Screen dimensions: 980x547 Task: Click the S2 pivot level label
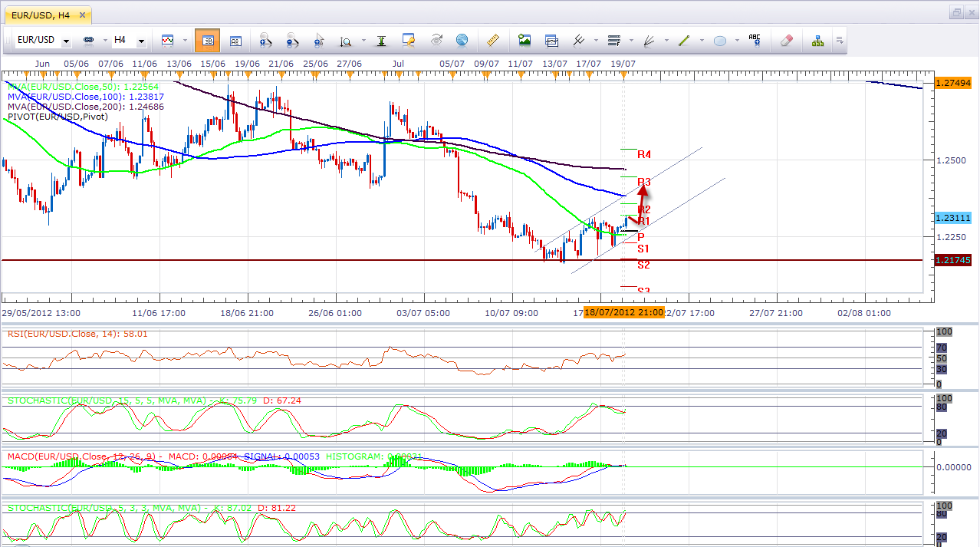[x=643, y=265]
